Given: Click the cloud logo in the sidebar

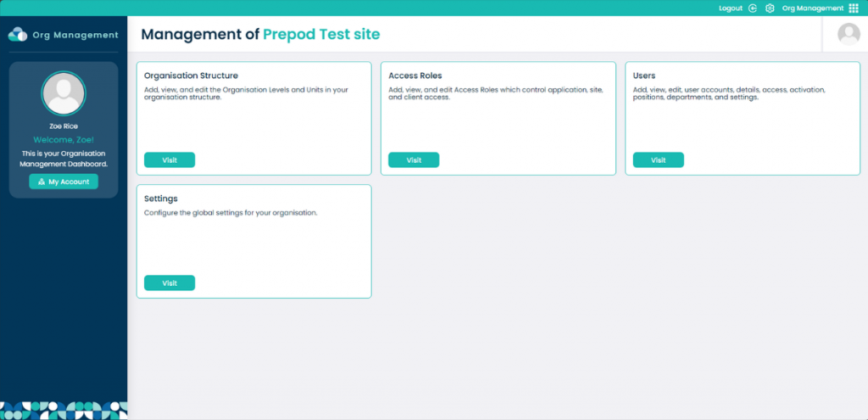Looking at the screenshot, I should click(x=18, y=34).
